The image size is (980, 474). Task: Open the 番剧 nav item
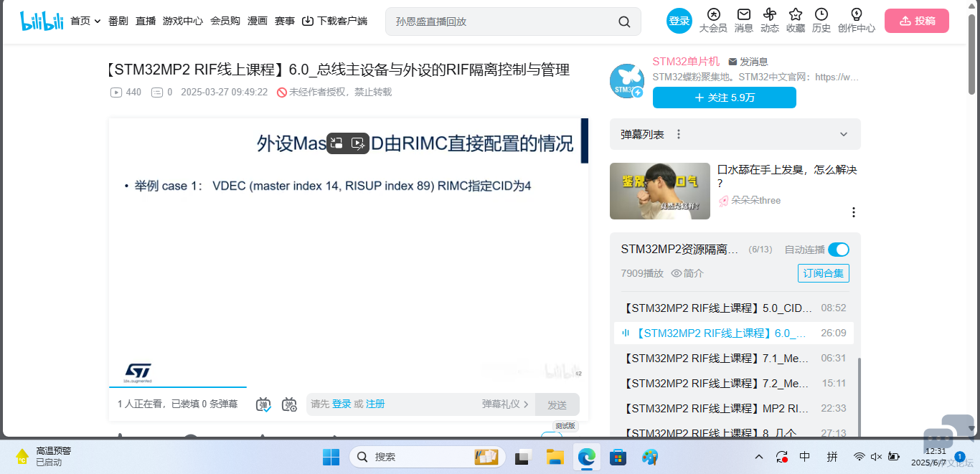coord(118,21)
